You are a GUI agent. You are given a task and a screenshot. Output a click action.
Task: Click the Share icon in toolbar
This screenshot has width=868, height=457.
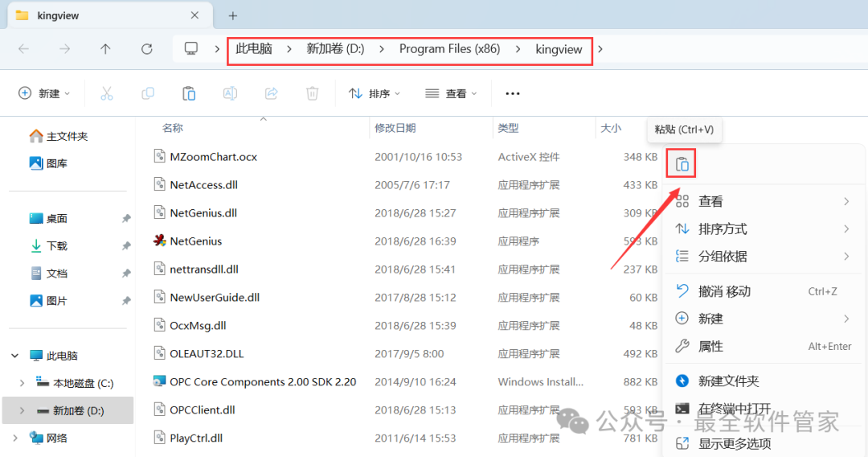click(x=272, y=93)
